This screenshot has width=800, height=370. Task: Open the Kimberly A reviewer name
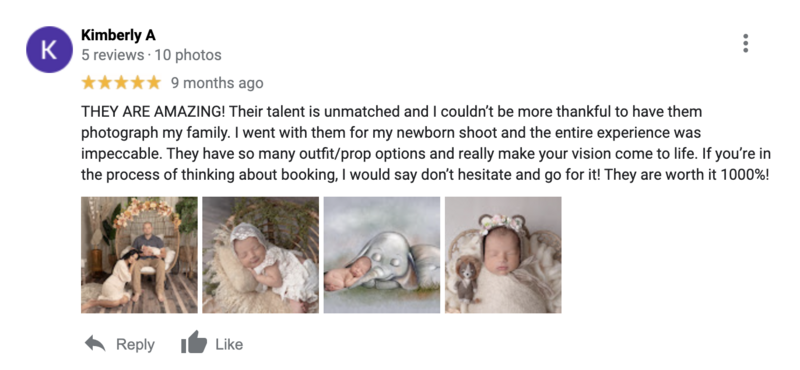point(118,35)
